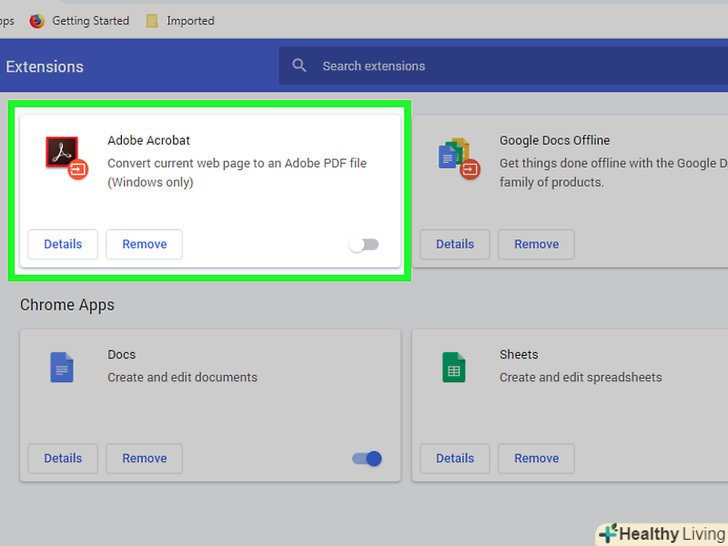Remove the Sheets app
728x546 pixels.
coord(536,458)
